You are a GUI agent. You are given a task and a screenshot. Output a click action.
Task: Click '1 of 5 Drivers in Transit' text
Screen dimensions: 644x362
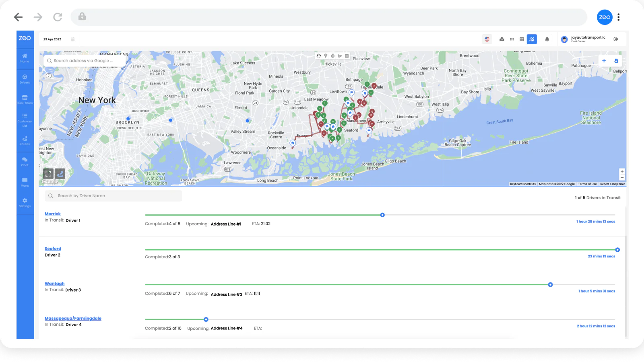pos(598,198)
